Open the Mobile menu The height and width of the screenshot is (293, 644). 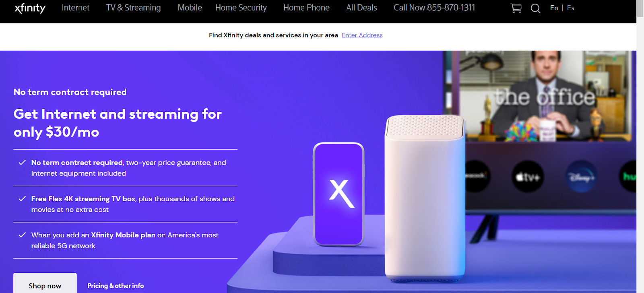pos(190,8)
